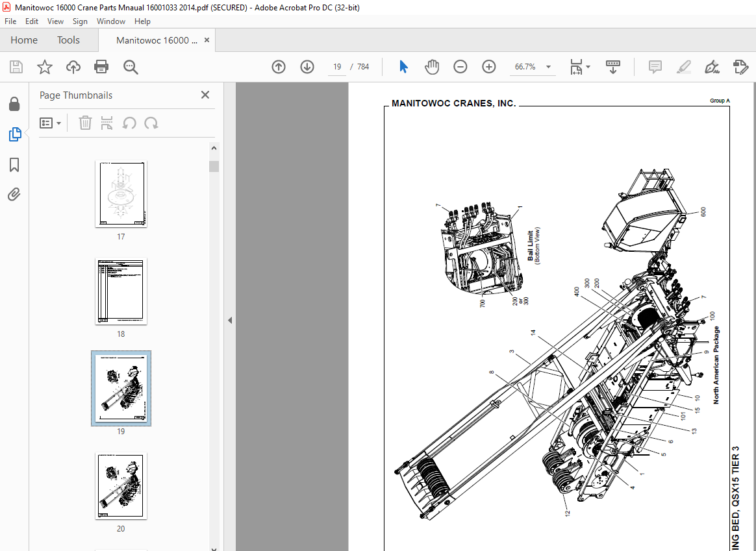Screen dimensions: 756x551
Task: Open the Help menu
Action: click(142, 21)
